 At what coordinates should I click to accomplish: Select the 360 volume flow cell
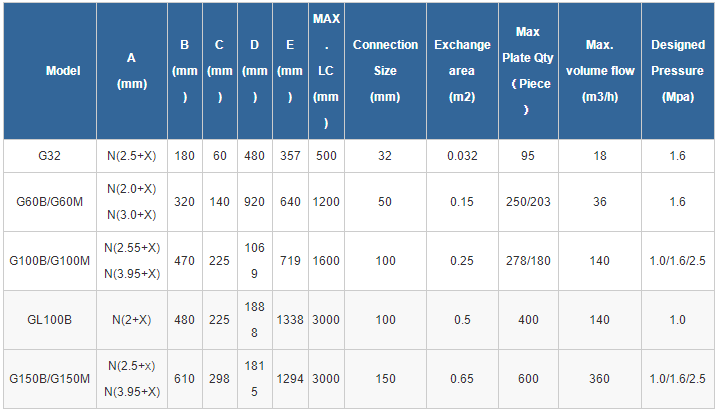tap(600, 379)
